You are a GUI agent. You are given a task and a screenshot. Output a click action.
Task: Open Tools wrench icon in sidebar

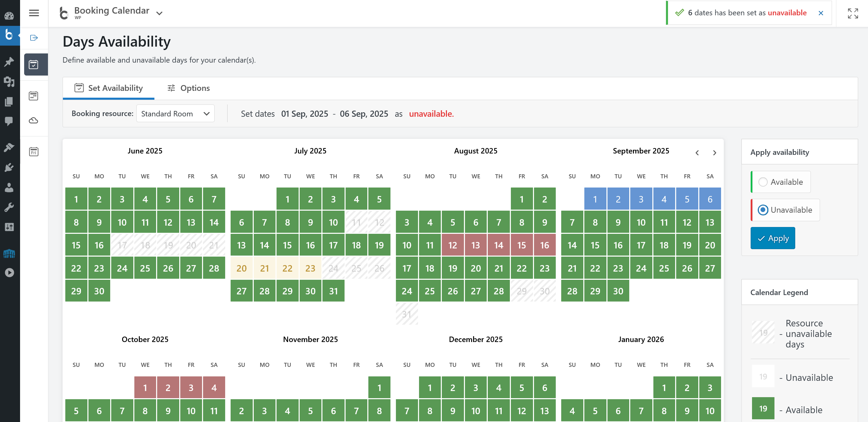9,207
